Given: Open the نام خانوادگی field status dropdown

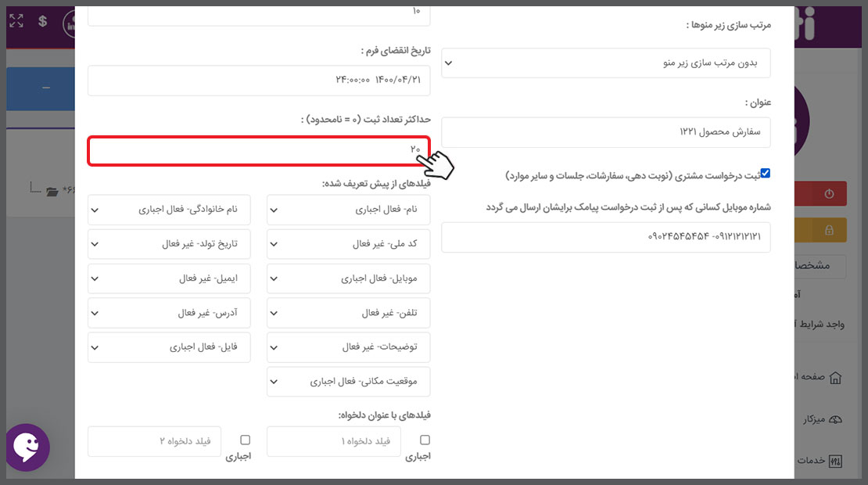Looking at the screenshot, I should coord(169,210).
